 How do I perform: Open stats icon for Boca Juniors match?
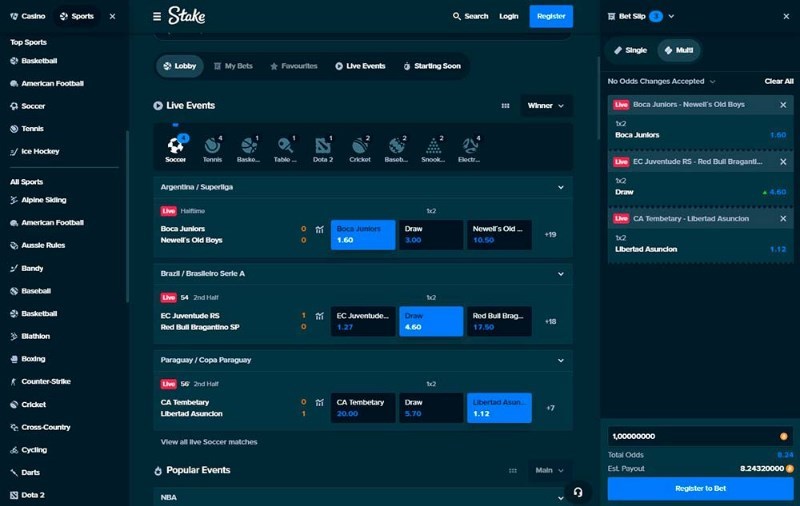point(319,230)
